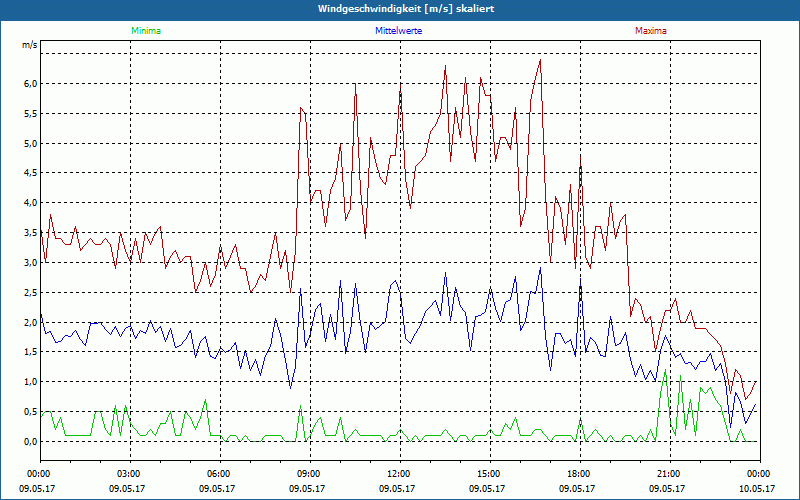The image size is (800, 500).
Task: Click the 06:00 time axis label
Action: tap(220, 474)
